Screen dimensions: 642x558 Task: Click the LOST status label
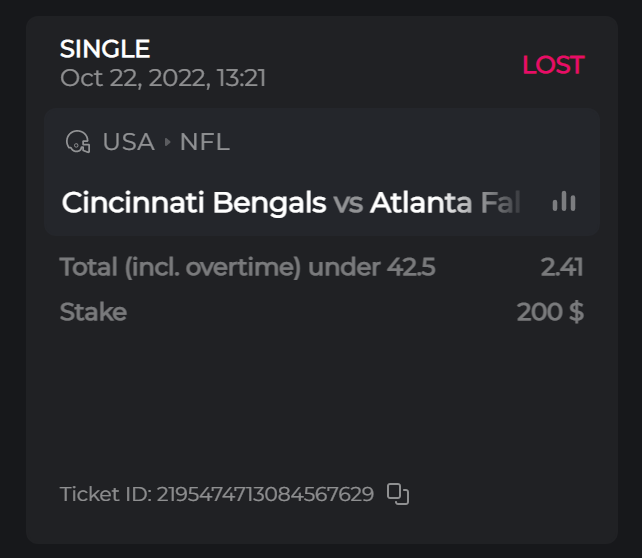(553, 65)
